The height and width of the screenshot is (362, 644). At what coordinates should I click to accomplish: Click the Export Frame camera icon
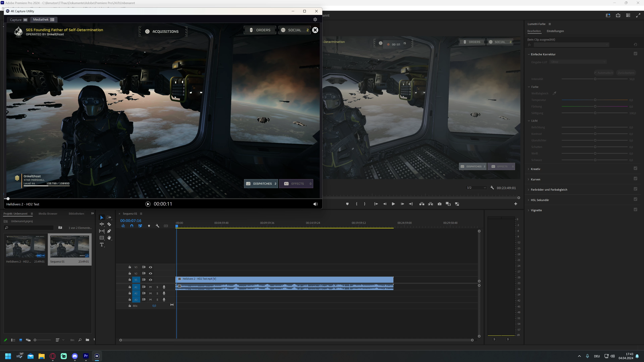coord(440,204)
